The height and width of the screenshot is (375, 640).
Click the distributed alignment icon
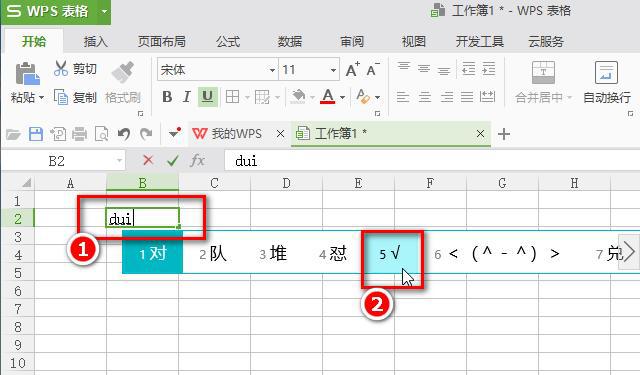point(487,97)
